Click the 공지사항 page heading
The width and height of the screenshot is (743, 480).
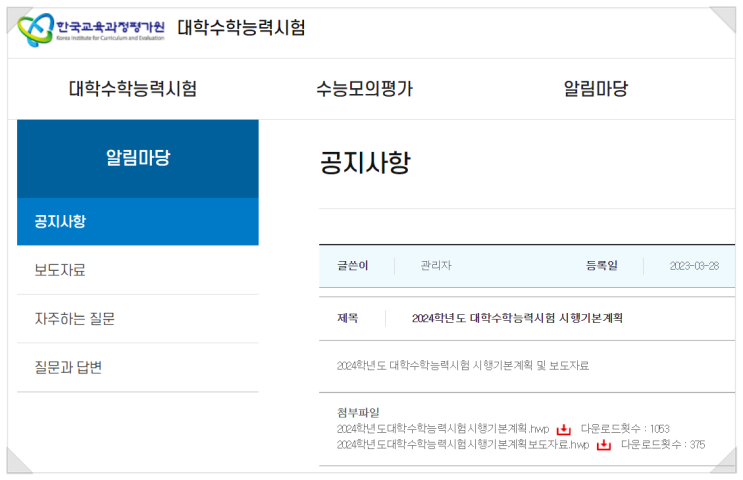pos(365,163)
